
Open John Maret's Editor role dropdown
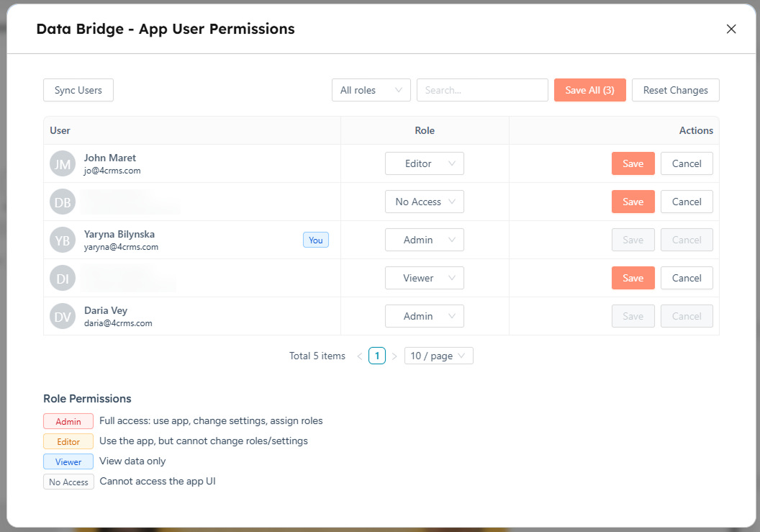pos(424,163)
